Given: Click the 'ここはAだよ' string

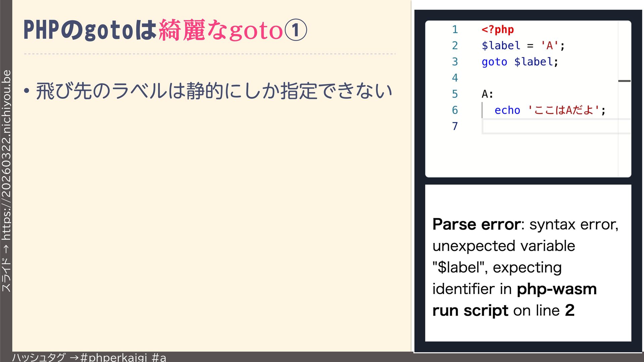Looking at the screenshot, I should click(x=563, y=110).
